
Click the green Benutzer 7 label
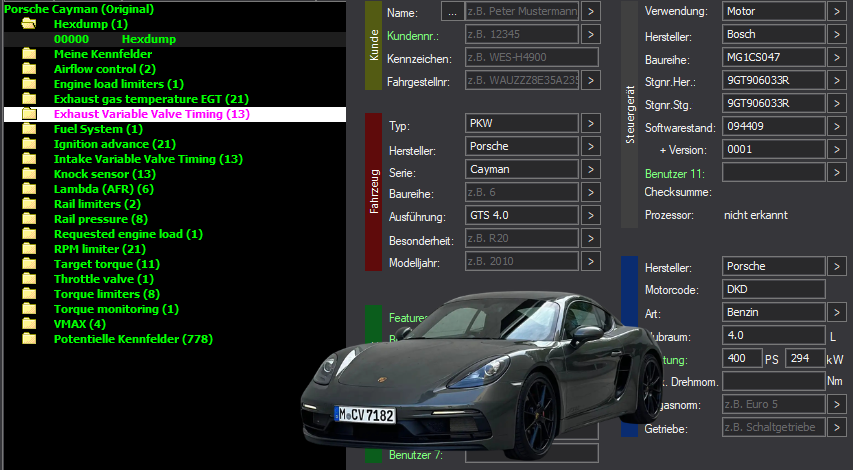tap(416, 455)
